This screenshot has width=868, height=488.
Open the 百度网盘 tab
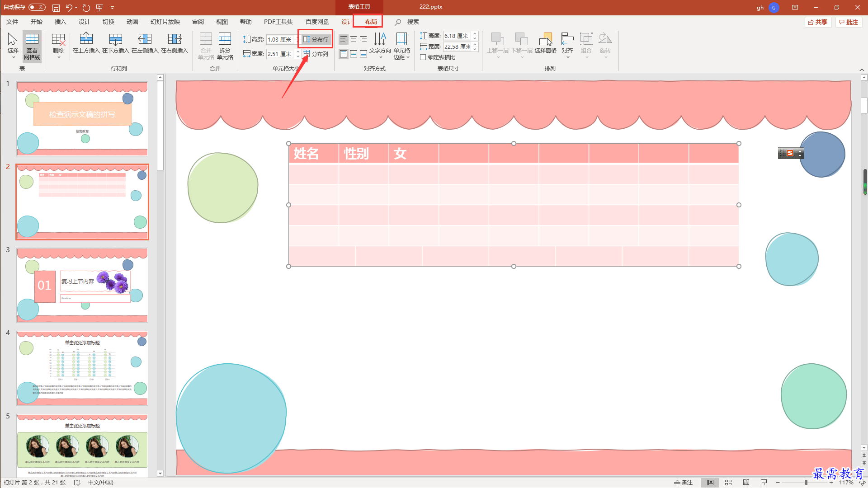(317, 22)
